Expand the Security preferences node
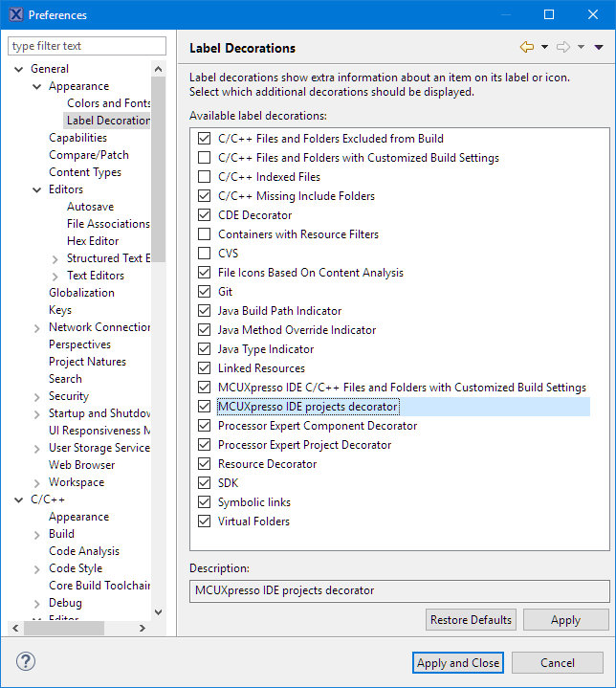This screenshot has height=688, width=616. coord(37,396)
